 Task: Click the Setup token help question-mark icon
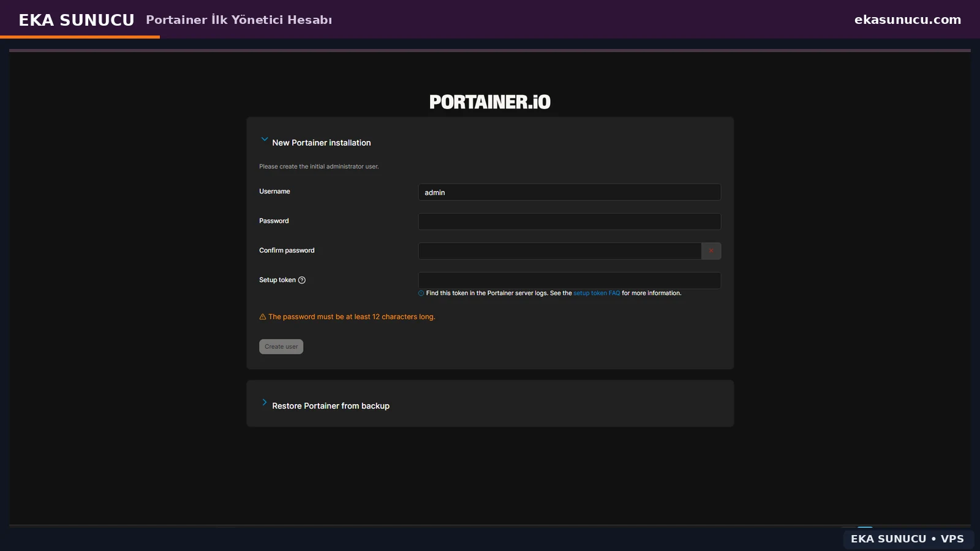point(302,280)
